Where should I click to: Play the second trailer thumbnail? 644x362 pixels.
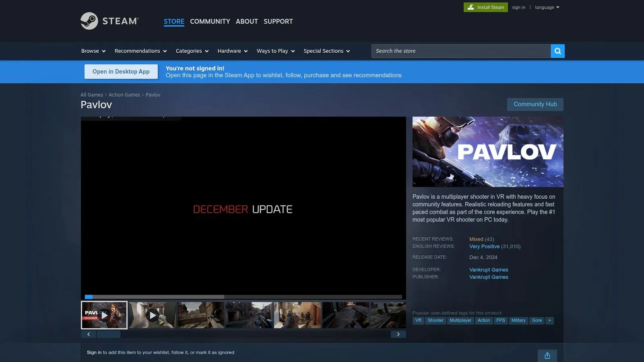coord(153,315)
